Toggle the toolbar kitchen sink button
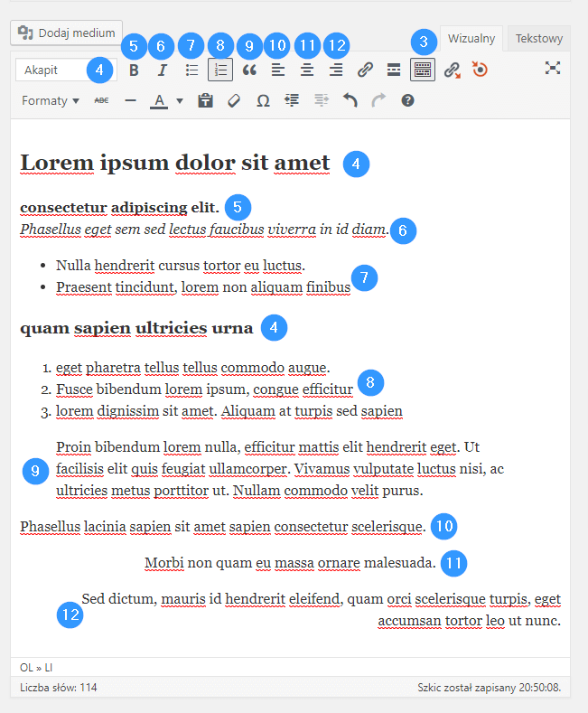This screenshot has width=588, height=713. click(x=423, y=70)
